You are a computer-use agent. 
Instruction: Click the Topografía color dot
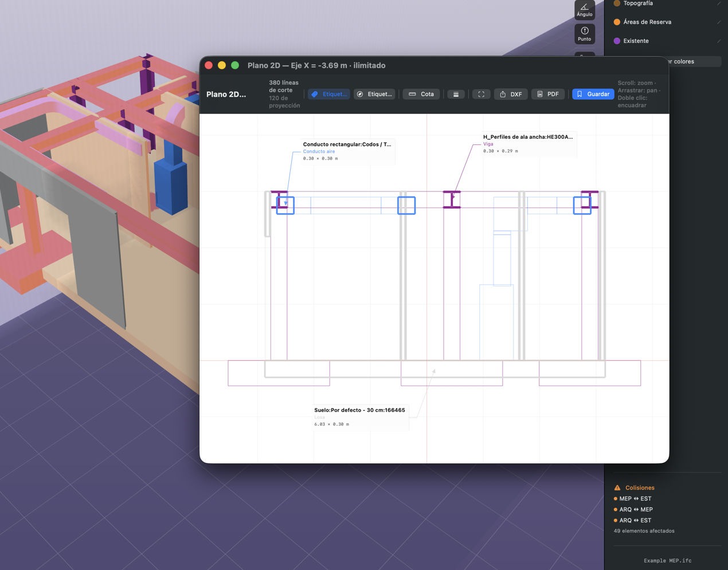pos(617,3)
